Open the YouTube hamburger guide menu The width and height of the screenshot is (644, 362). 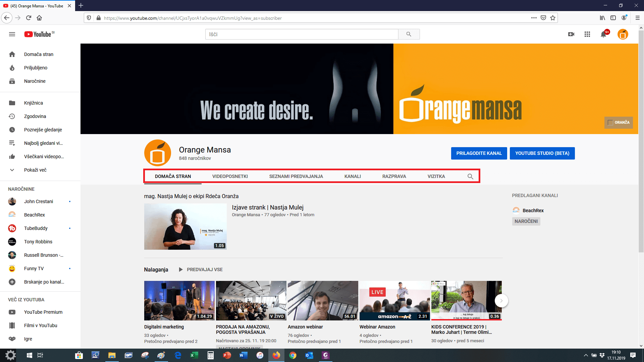(x=12, y=34)
